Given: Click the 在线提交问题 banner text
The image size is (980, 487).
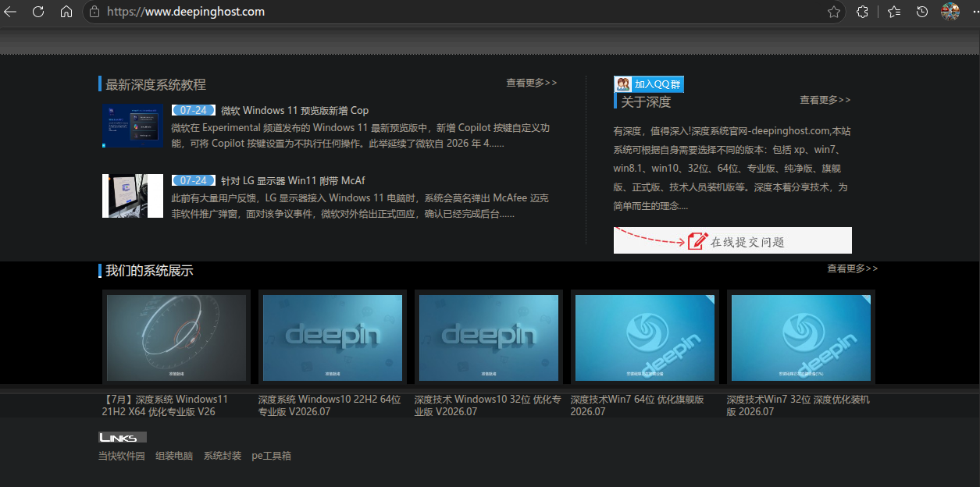Looking at the screenshot, I should tap(747, 242).
